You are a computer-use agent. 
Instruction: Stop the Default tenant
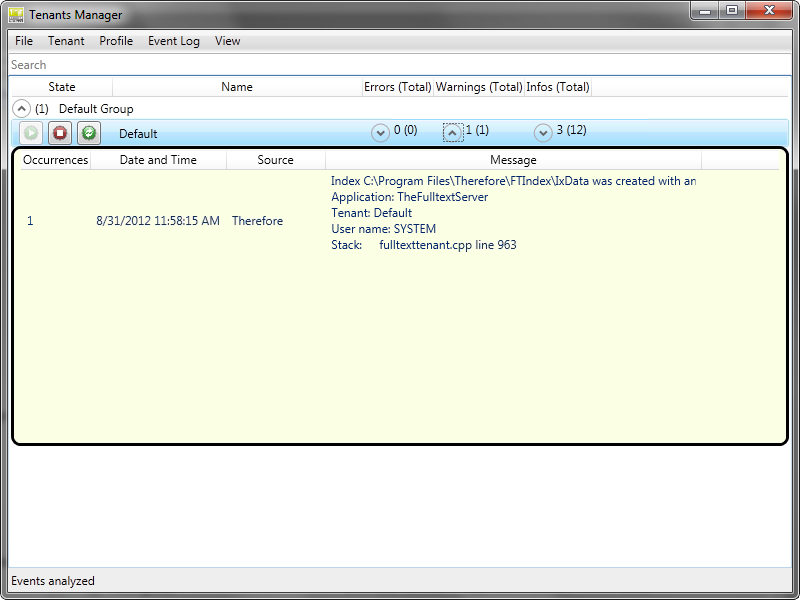pyautogui.click(x=59, y=132)
